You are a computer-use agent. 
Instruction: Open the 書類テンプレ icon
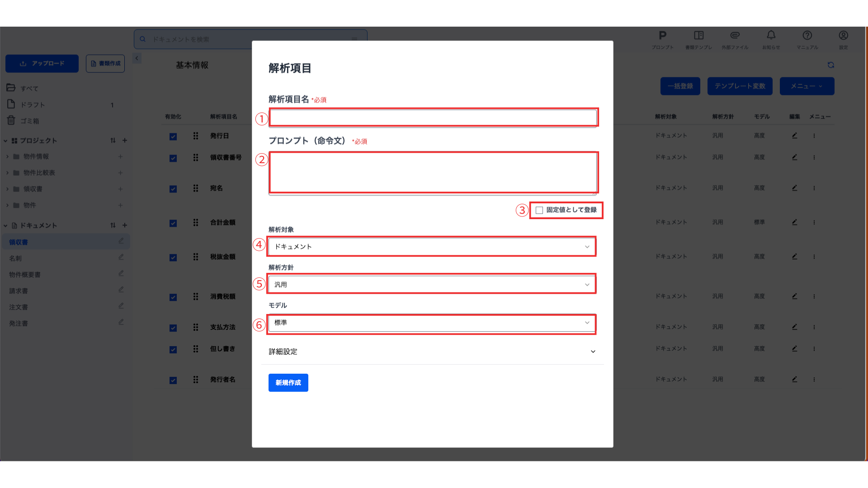pos(698,36)
